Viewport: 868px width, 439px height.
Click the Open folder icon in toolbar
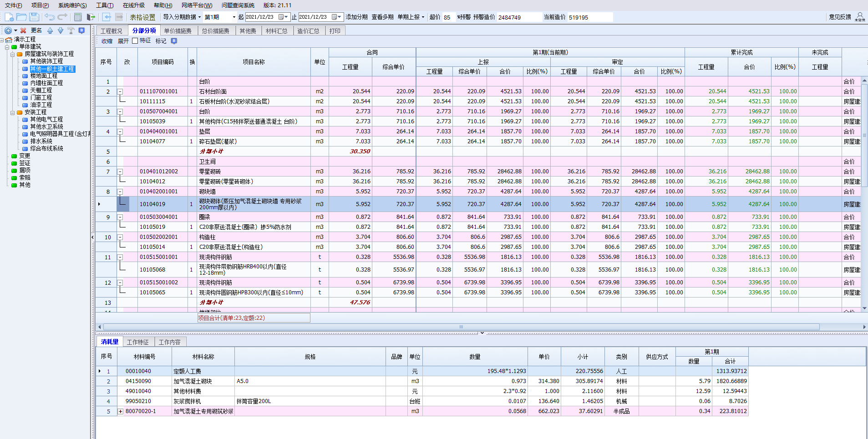(x=21, y=17)
